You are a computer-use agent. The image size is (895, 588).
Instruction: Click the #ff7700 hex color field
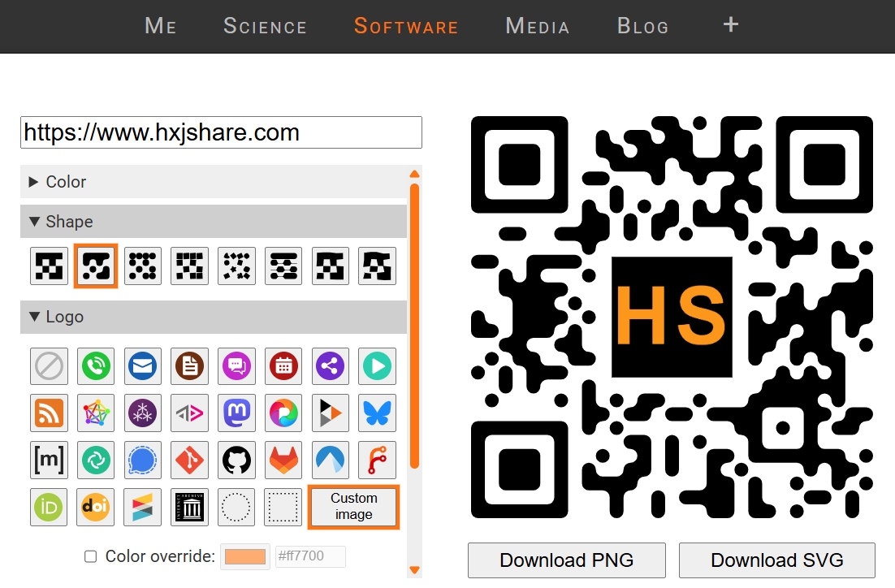pyautogui.click(x=310, y=556)
